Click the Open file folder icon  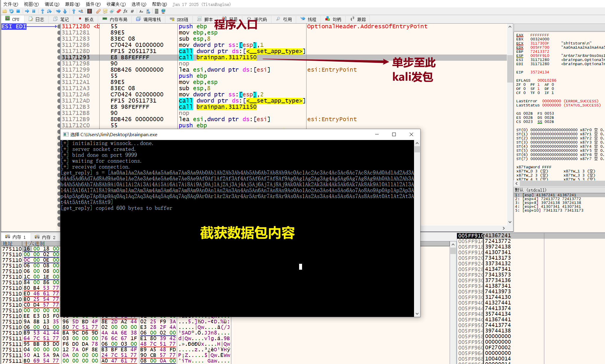[x=4, y=11]
